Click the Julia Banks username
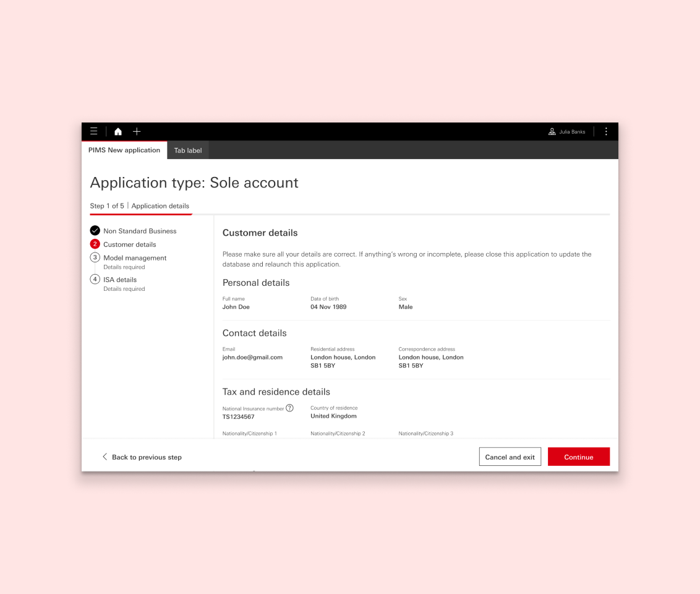The image size is (700, 594). [572, 132]
